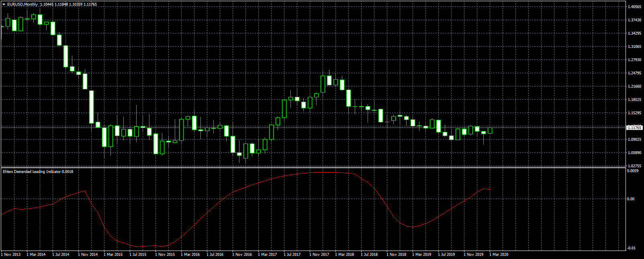Click the 1 Mar 2014 date label
The width and height of the screenshot is (644, 259).
pyautogui.click(x=36, y=255)
